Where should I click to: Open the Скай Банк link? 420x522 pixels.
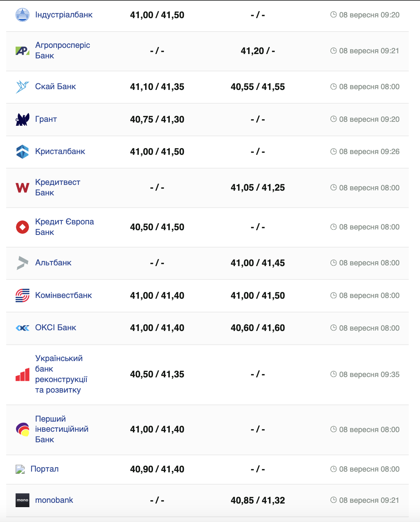(x=55, y=87)
